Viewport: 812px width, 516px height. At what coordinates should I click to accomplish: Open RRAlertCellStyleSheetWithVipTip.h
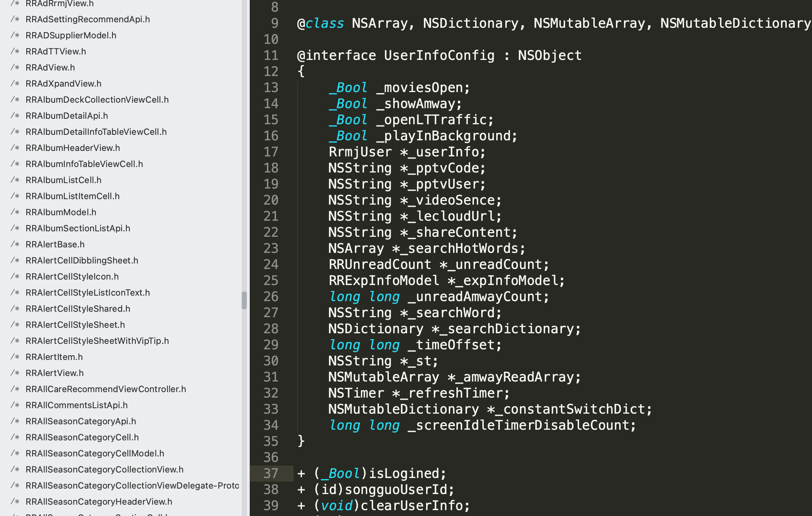coord(97,341)
